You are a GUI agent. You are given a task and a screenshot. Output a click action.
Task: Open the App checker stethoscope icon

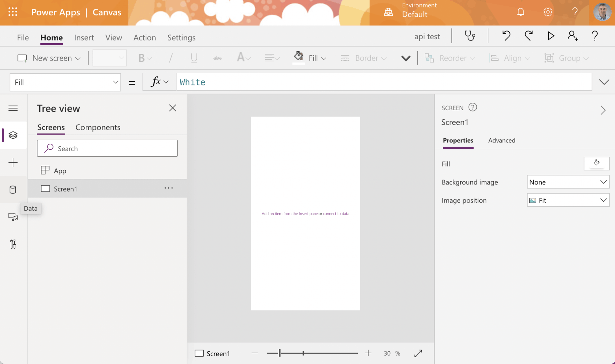(x=470, y=36)
